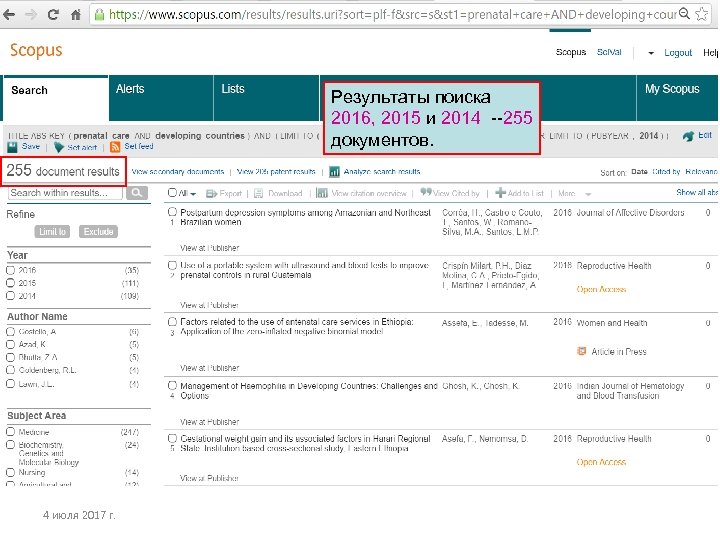This screenshot has width=720, height=540.
Task: Open View patent results link
Action: [276, 172]
